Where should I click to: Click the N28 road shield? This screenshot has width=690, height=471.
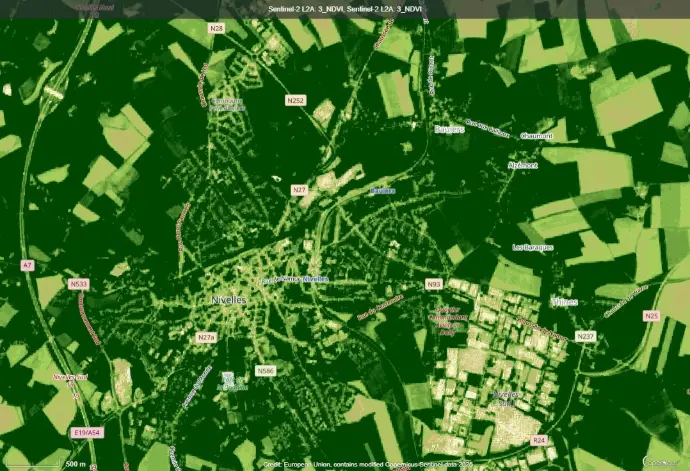point(216,28)
